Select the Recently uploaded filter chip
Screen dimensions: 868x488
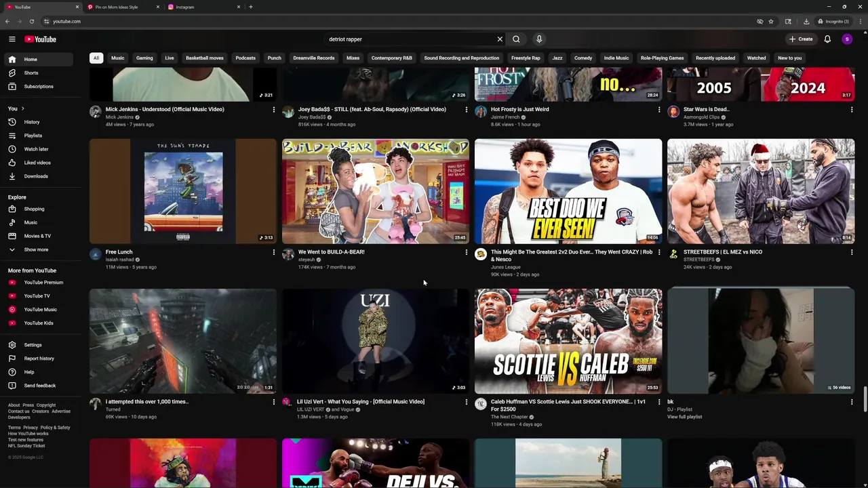pos(715,58)
